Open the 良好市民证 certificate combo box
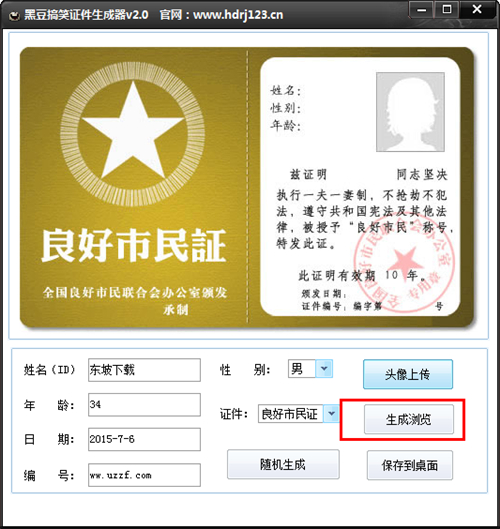 click(299, 413)
